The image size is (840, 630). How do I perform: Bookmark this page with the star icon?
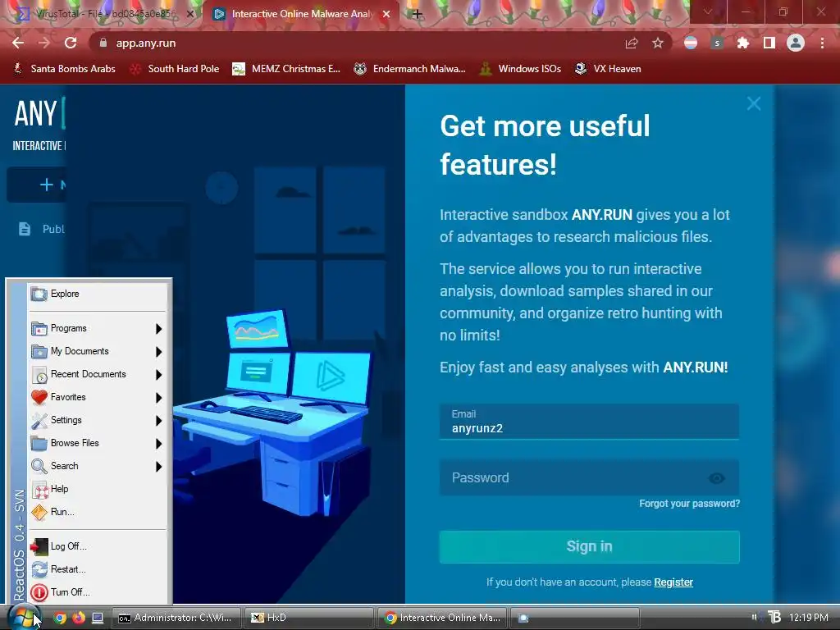[x=658, y=43]
